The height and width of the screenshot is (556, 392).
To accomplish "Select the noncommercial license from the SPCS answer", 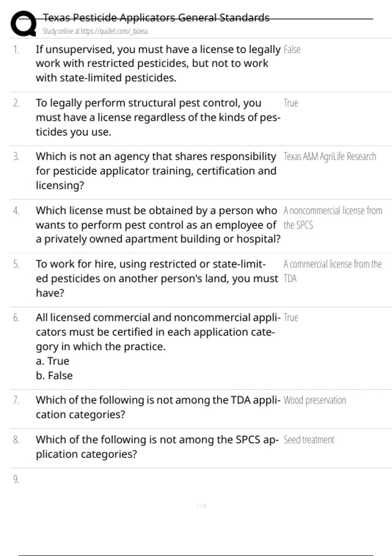I will (332, 217).
